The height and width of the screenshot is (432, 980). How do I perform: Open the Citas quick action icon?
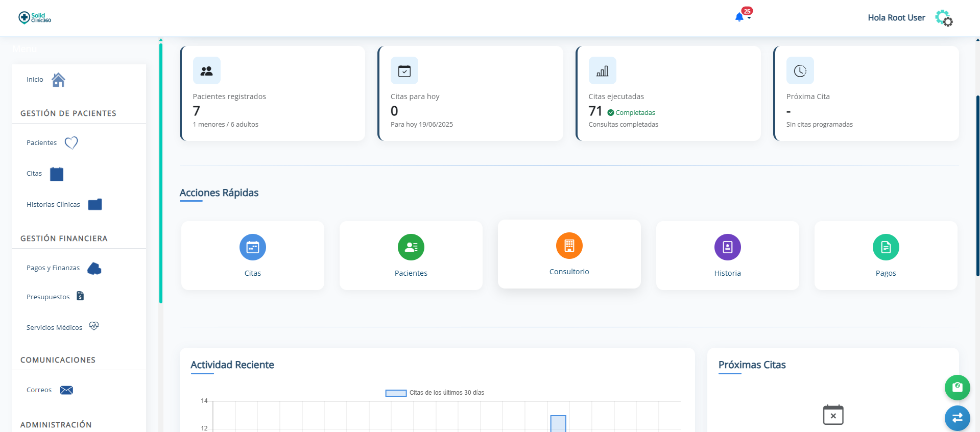click(253, 247)
